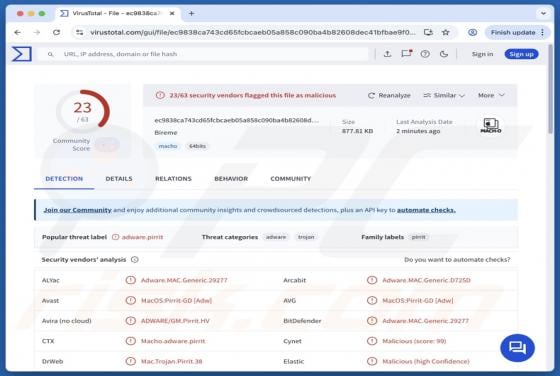This screenshot has width=560, height=376.
Task: Click the macho tag
Action: point(168,146)
